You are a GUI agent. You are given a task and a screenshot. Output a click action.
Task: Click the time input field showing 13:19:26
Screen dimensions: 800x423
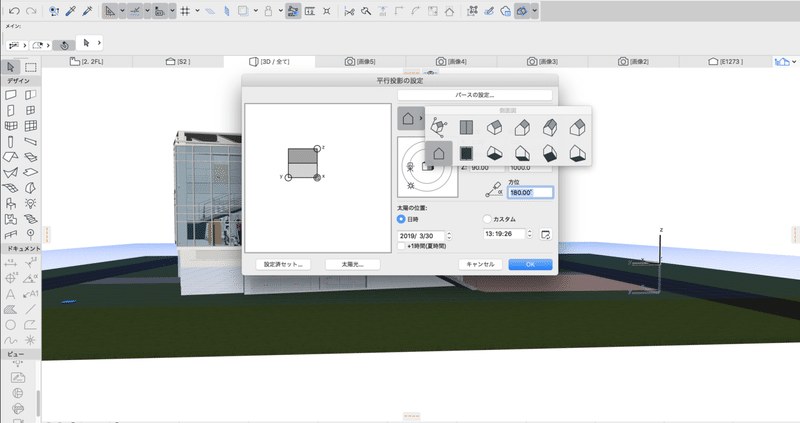[x=504, y=234]
